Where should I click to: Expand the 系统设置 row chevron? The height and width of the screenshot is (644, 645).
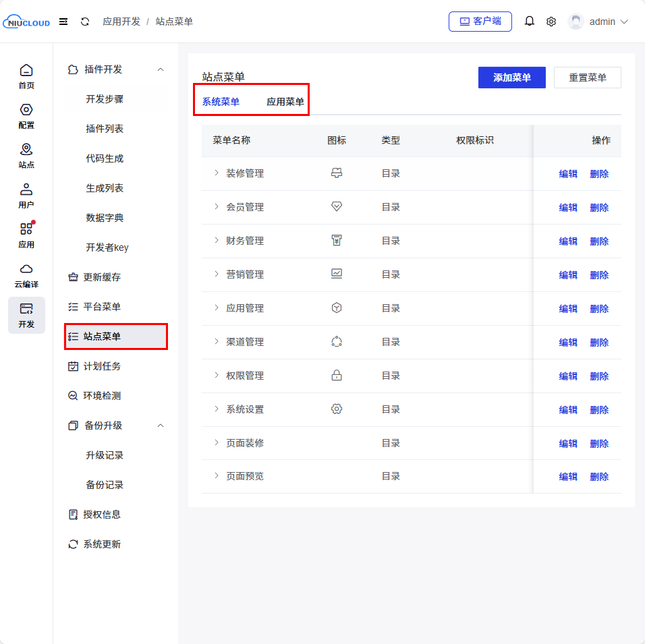(217, 409)
